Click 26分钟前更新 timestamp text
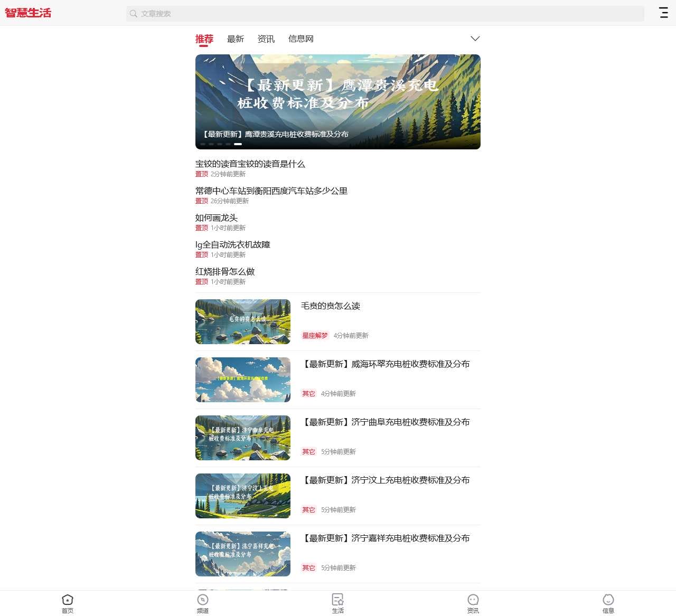Image resolution: width=676 pixels, height=616 pixels. coord(230,201)
